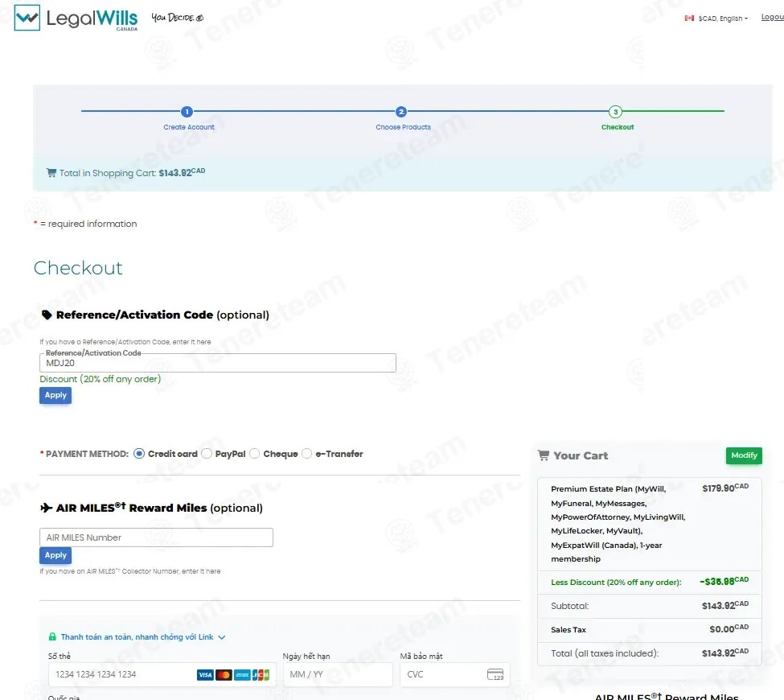The height and width of the screenshot is (700, 784).
Task: Click the CVC card hint icon
Action: tap(495, 674)
